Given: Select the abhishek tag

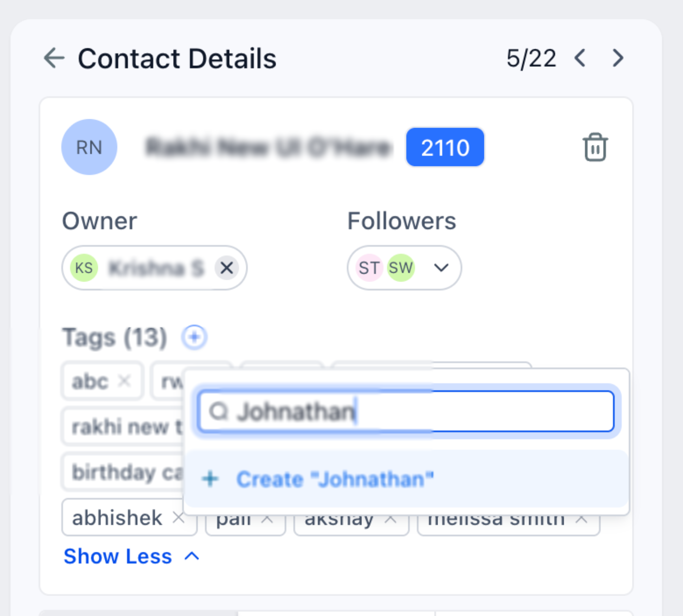Looking at the screenshot, I should click(117, 518).
